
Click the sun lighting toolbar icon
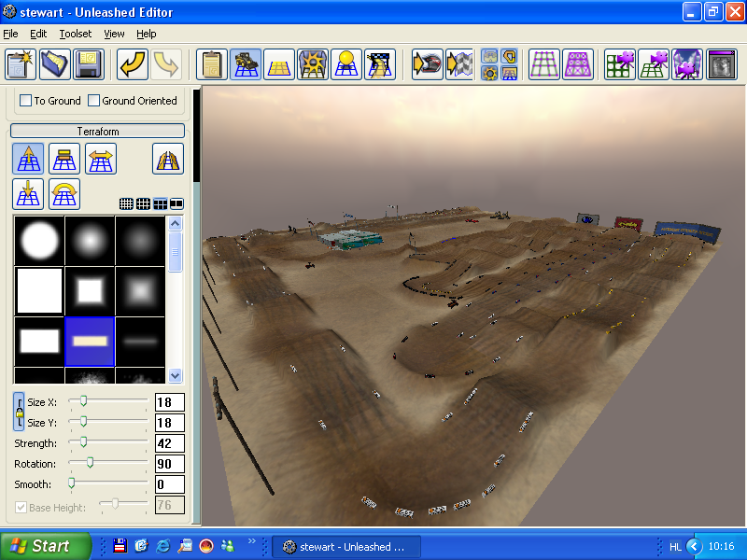coord(345,64)
